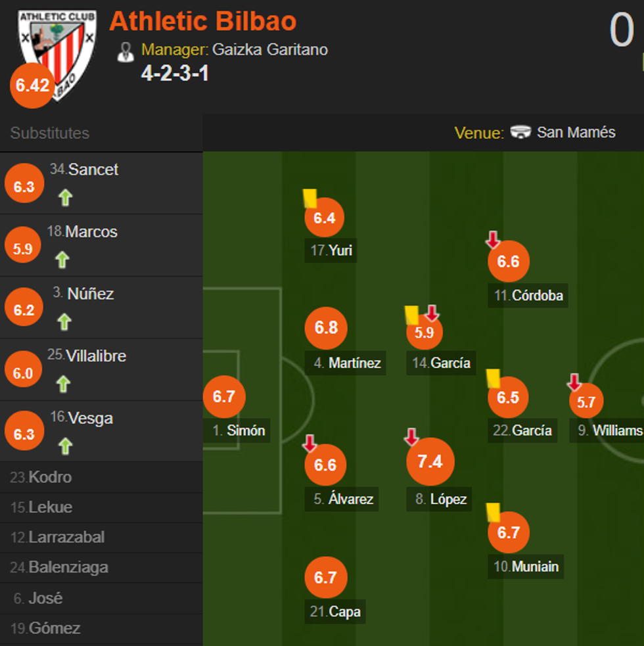Click Muniain's yellow card icon
The width and height of the screenshot is (644, 646).
[x=493, y=513]
